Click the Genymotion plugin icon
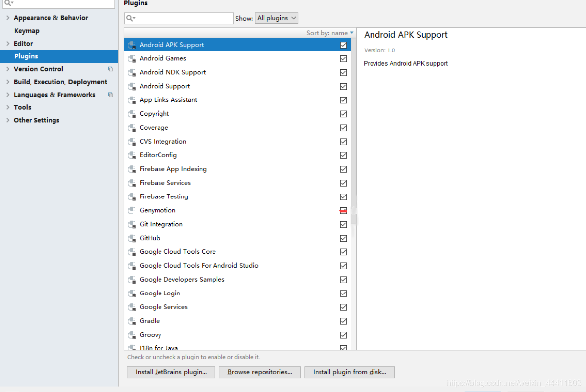This screenshot has width=586, height=392. (132, 210)
